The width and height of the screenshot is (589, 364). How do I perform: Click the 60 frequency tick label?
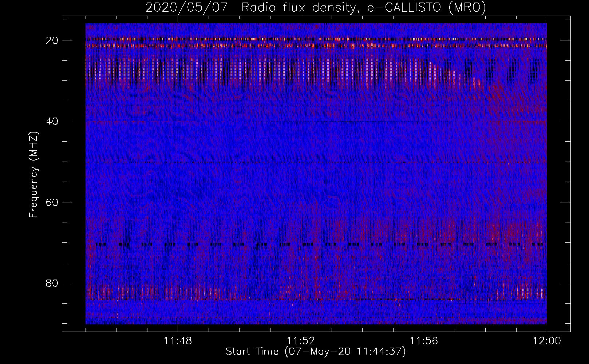coord(52,202)
